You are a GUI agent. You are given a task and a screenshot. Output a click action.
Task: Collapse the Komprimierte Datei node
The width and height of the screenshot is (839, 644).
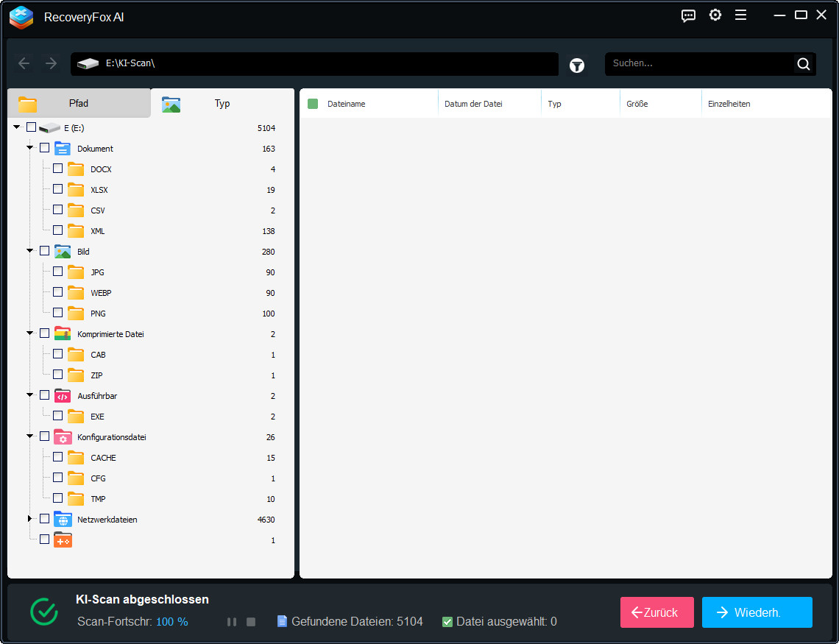30,333
